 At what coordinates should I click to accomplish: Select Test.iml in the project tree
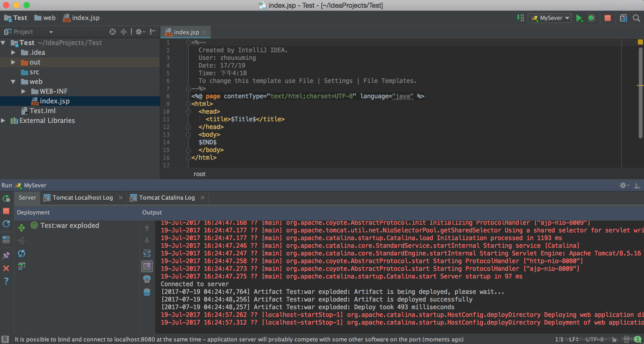click(x=42, y=111)
